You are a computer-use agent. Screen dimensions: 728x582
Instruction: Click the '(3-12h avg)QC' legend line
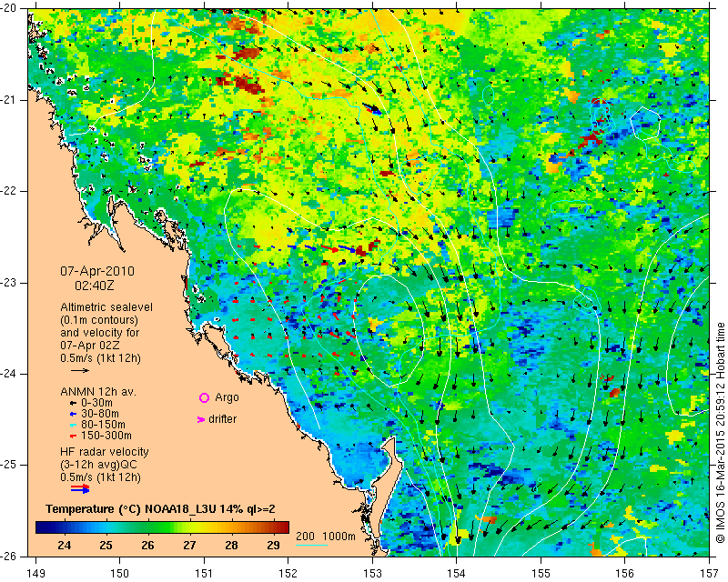click(x=98, y=464)
